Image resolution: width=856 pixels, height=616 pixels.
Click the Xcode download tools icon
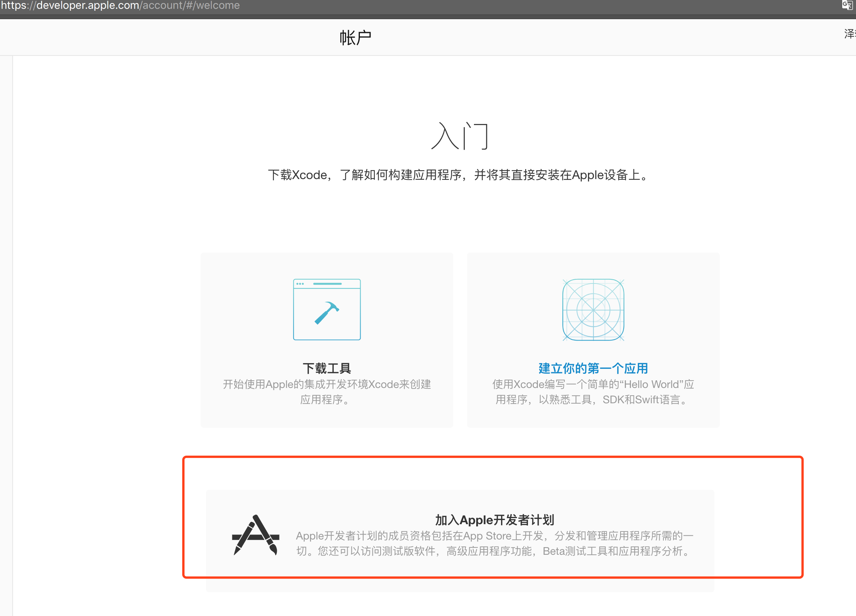[326, 309]
